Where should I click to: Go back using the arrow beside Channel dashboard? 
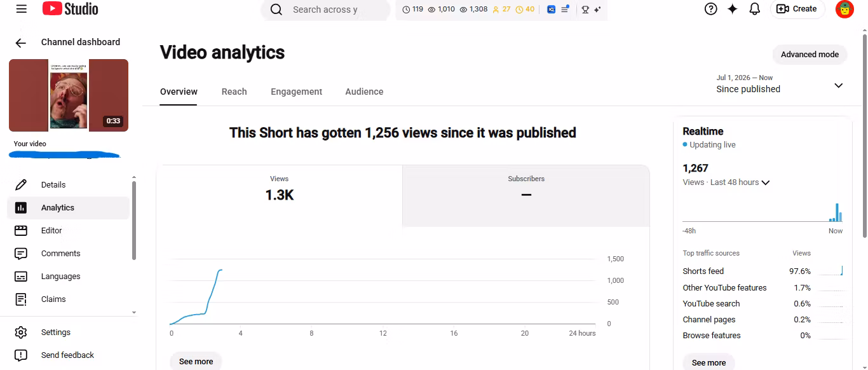[21, 43]
